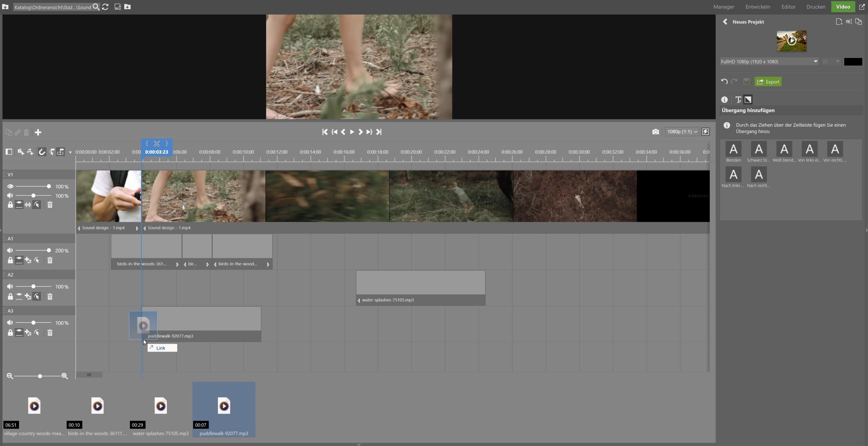Click the add plus icon above timeline
This screenshot has width=868, height=446.
[x=38, y=132]
